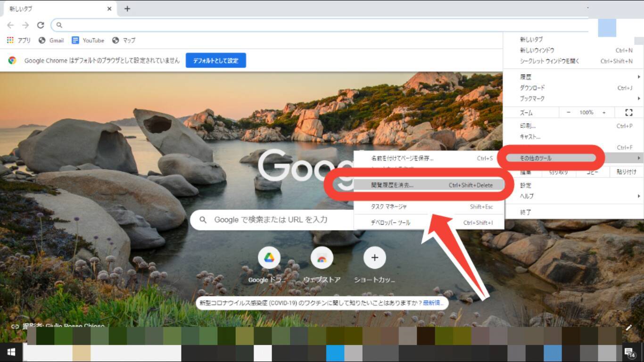Increase zoom with the plus button
644x362 pixels.
tap(604, 113)
